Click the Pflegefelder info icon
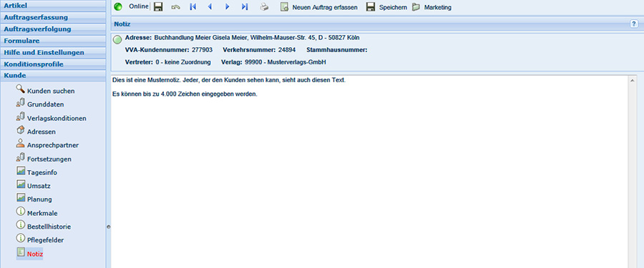Viewport: 644px width, 268px height. 21,238
